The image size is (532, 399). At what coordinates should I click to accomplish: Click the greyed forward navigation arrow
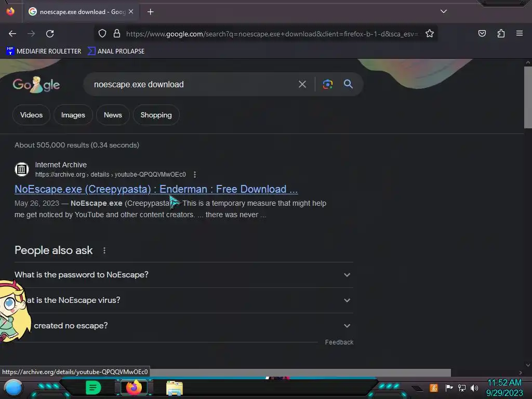pos(31,34)
